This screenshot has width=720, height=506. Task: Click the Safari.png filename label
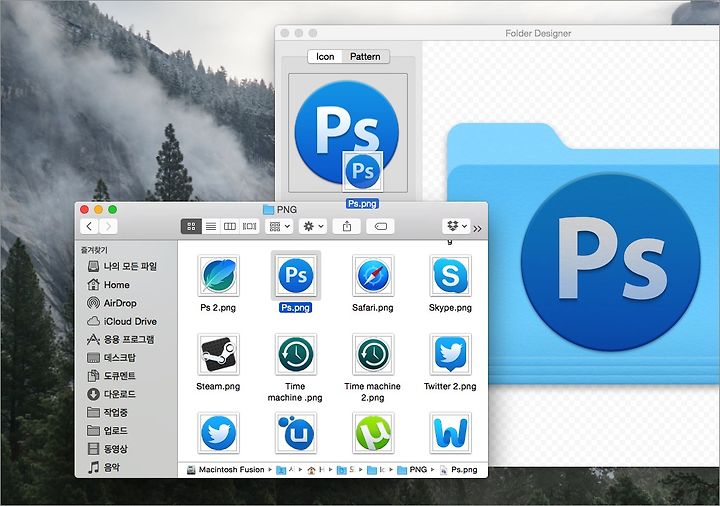click(x=373, y=308)
